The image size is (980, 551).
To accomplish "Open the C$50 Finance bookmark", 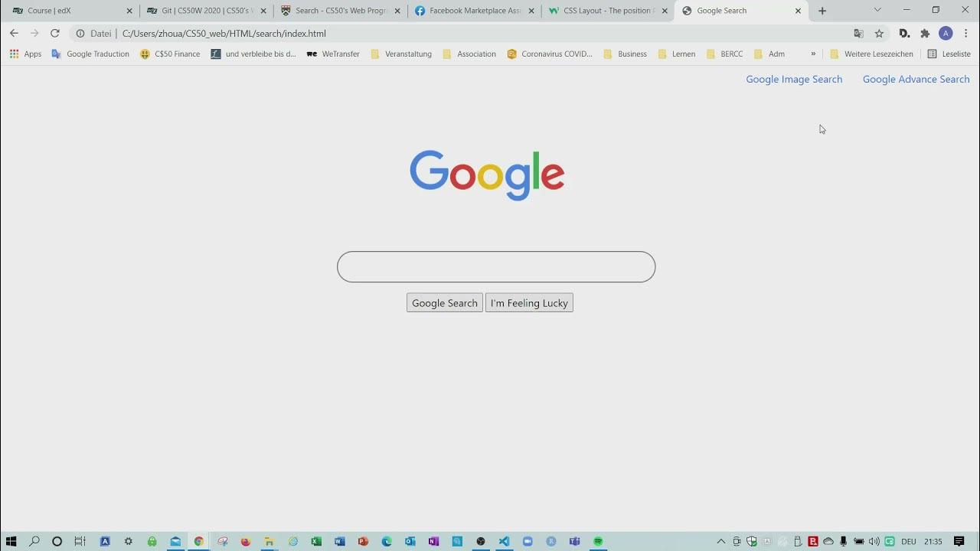I will coord(170,54).
